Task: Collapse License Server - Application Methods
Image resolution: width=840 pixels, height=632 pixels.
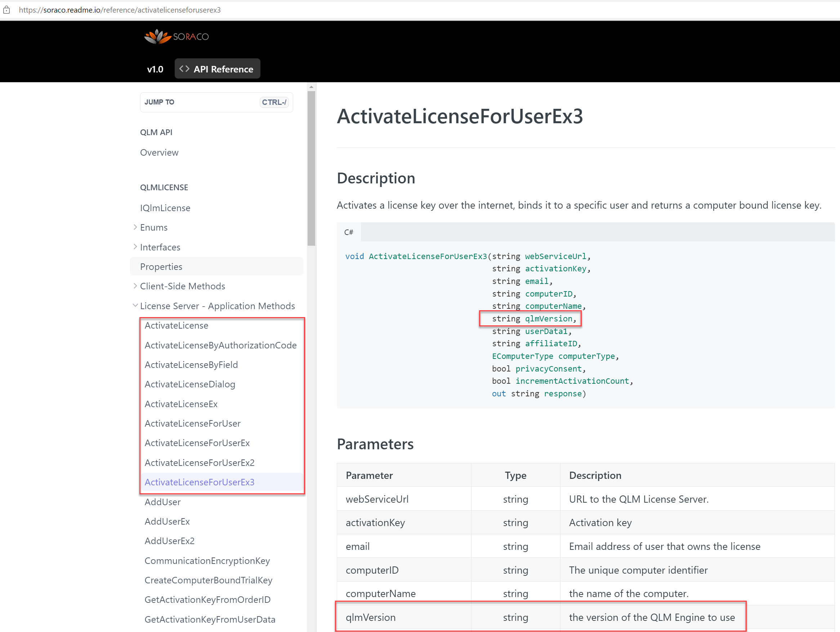Action: click(135, 305)
